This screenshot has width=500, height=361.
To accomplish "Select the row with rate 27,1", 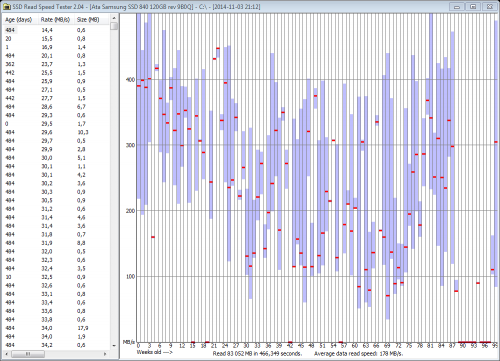I will pos(56,90).
